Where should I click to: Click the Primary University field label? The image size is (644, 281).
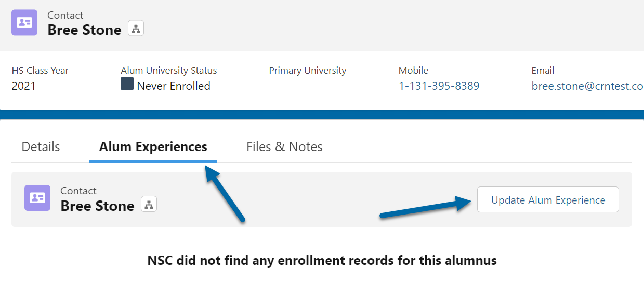[x=308, y=71]
